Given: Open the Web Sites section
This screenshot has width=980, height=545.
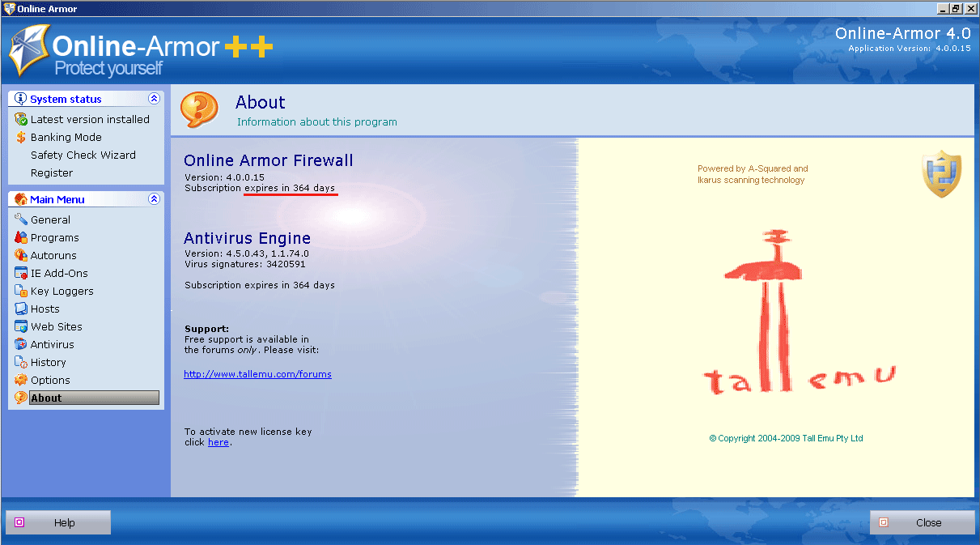Looking at the screenshot, I should (x=57, y=326).
